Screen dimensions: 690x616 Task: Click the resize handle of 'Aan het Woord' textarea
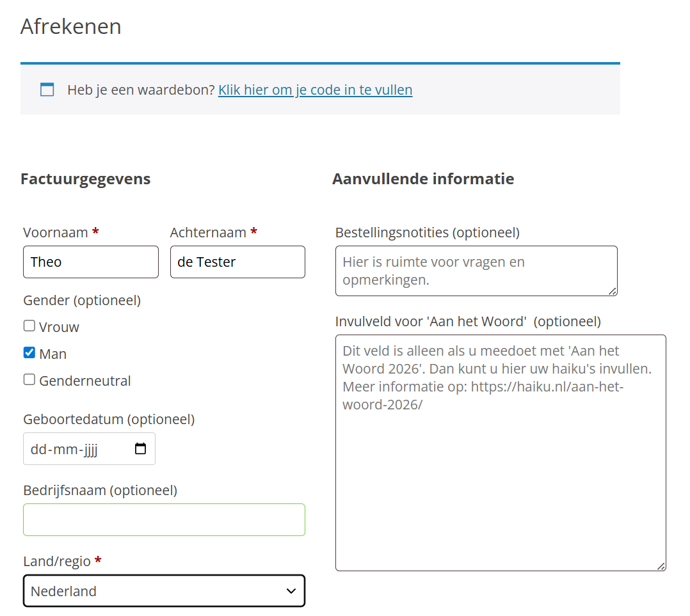(661, 566)
